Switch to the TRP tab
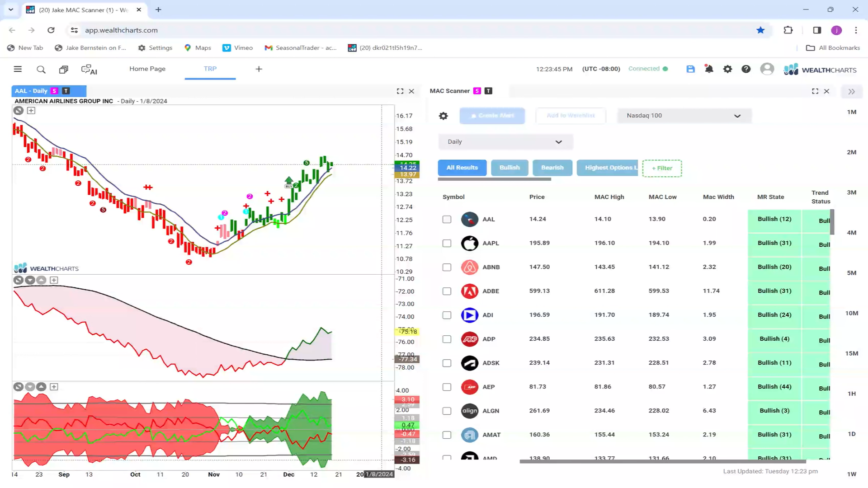This screenshot has height=488, width=868. [210, 69]
